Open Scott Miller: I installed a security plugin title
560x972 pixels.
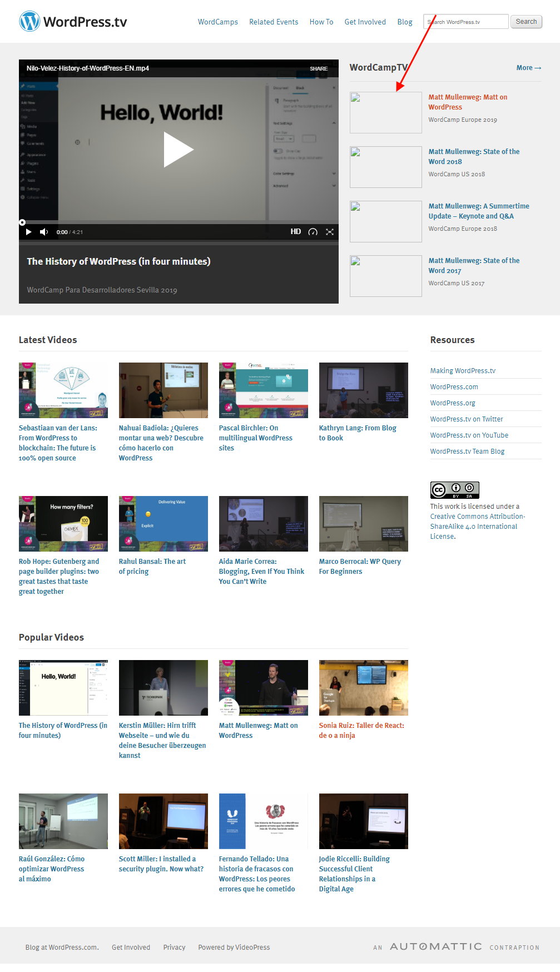[x=161, y=864]
